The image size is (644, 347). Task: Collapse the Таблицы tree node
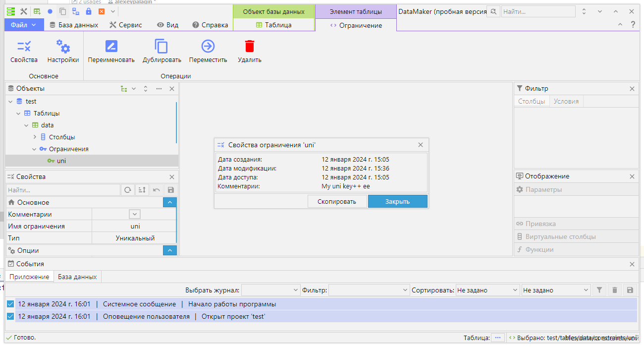pyautogui.click(x=18, y=113)
